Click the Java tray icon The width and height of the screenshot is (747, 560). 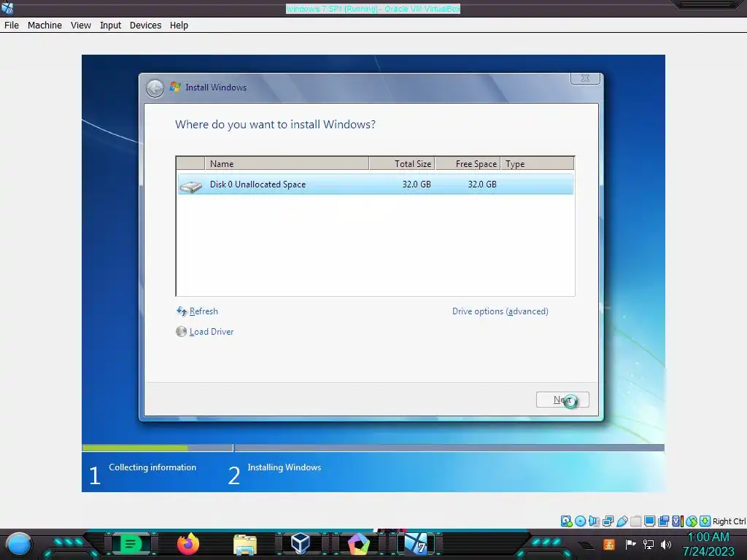point(609,544)
